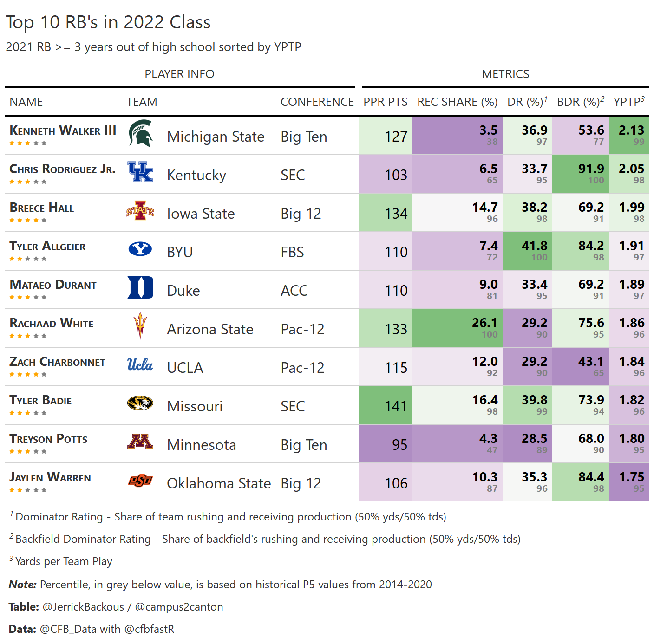Click Breece Hall's star rating
654x644 pixels.
(28, 220)
